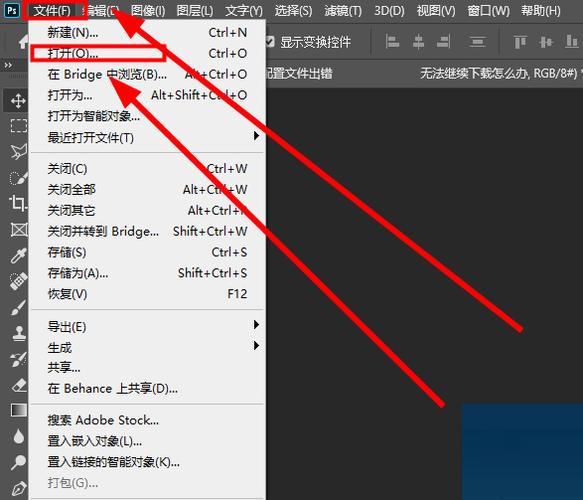Screen dimensions: 583x500
Task: Select the Move tool
Action: pos(17,100)
